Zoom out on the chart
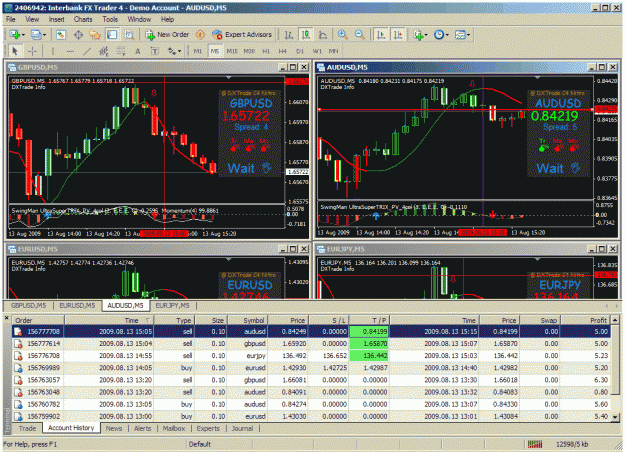This screenshot has height=452, width=625. 360,35
